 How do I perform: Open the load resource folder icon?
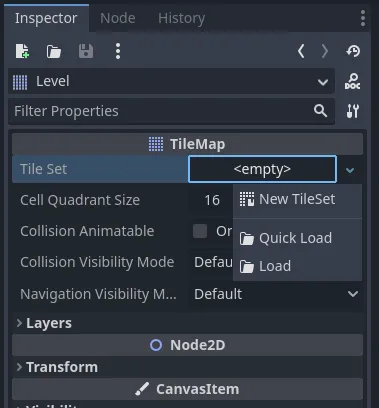click(x=54, y=52)
